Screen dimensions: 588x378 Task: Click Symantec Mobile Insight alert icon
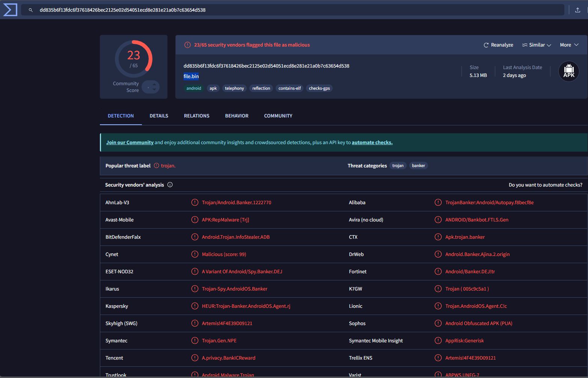[x=438, y=340]
